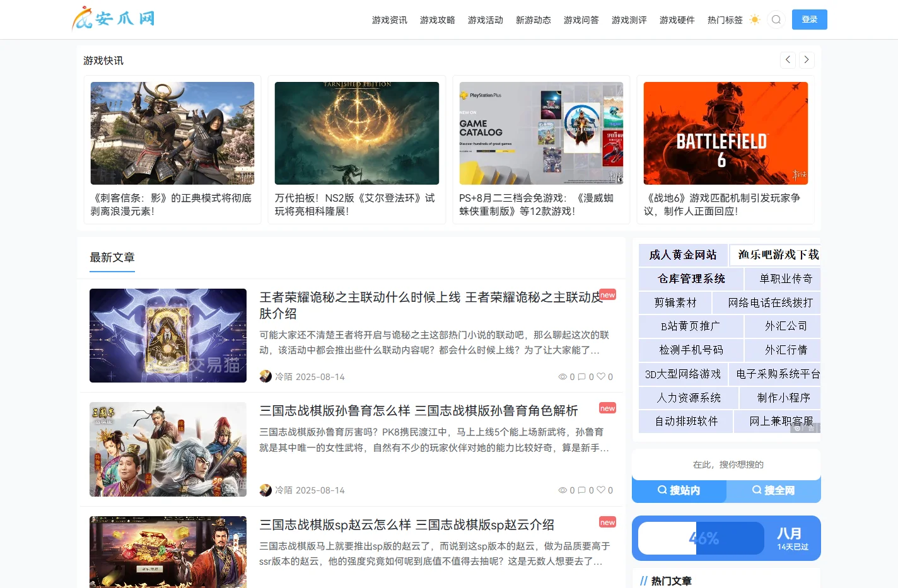Image resolution: width=898 pixels, height=588 pixels.
Task: Click the 搜全网 search button
Action: point(774,490)
